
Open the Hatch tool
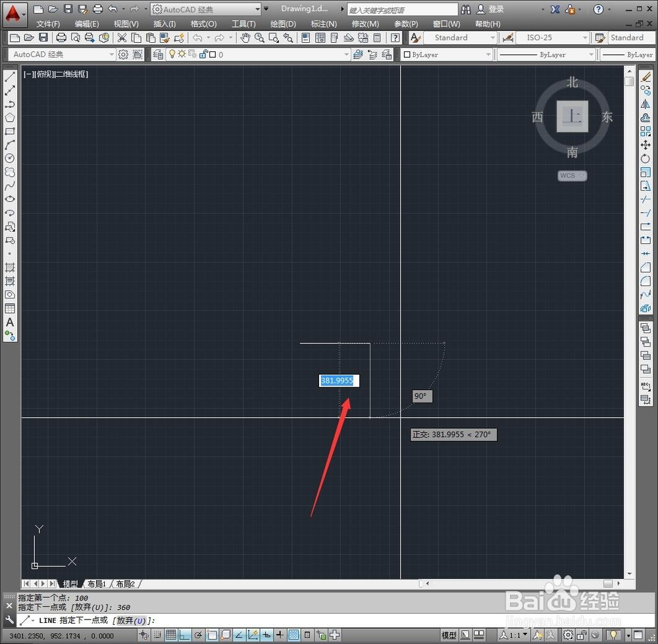point(10,267)
